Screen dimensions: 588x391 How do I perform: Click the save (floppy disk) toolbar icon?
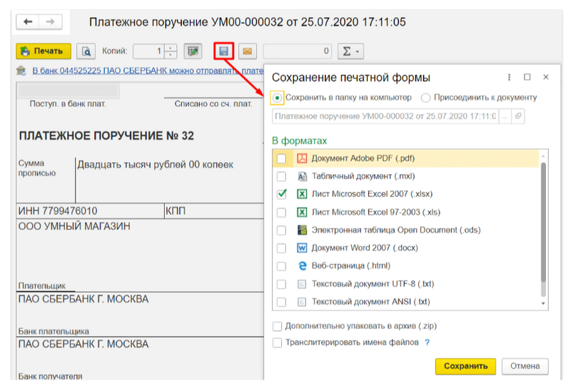223,51
